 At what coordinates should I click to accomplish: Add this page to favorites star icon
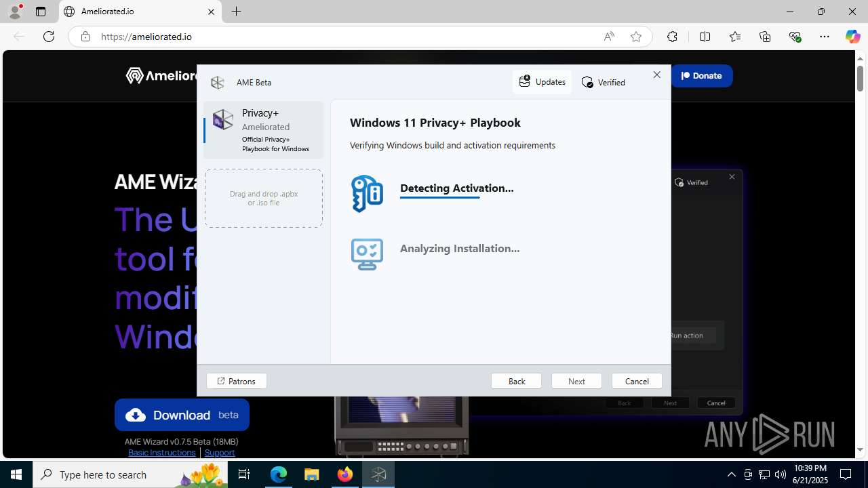636,37
